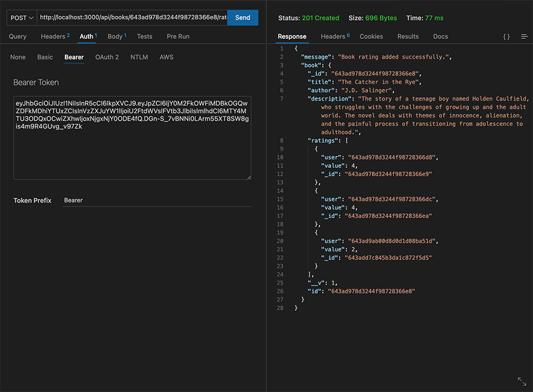This screenshot has width=533, height=392.
Task: Click the "201 Created" status text
Action: tap(321, 18)
